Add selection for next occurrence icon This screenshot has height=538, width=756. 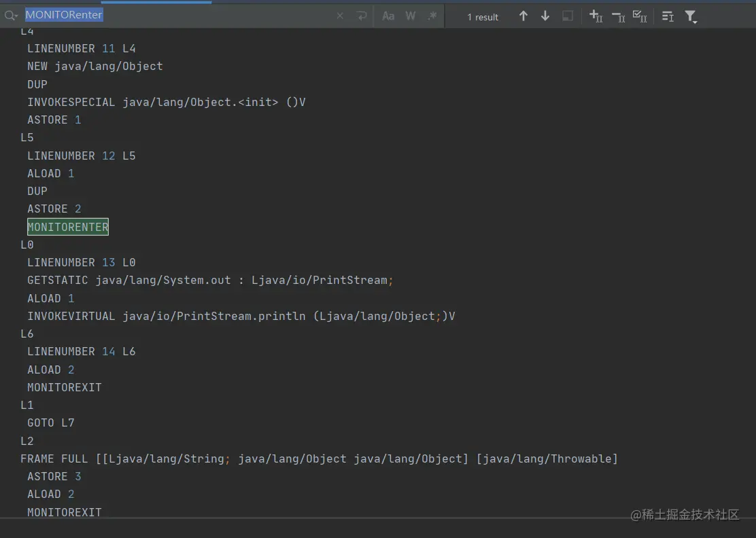596,16
